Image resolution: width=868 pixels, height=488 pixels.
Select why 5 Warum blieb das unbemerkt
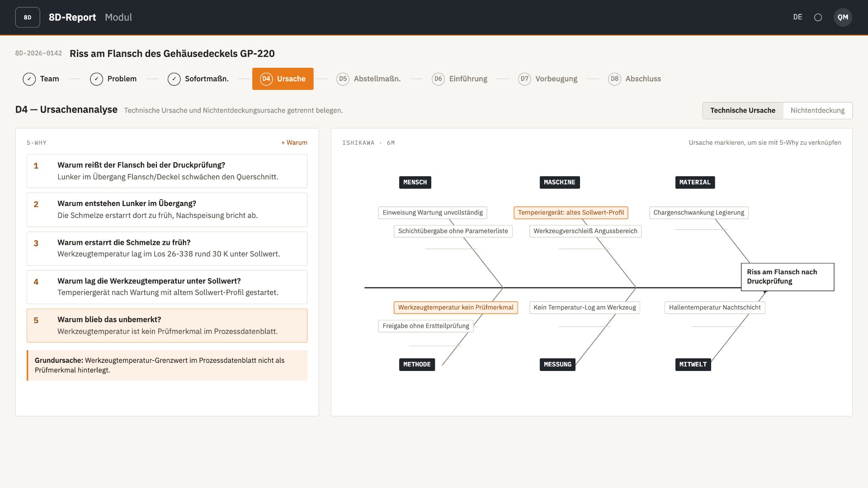(167, 325)
